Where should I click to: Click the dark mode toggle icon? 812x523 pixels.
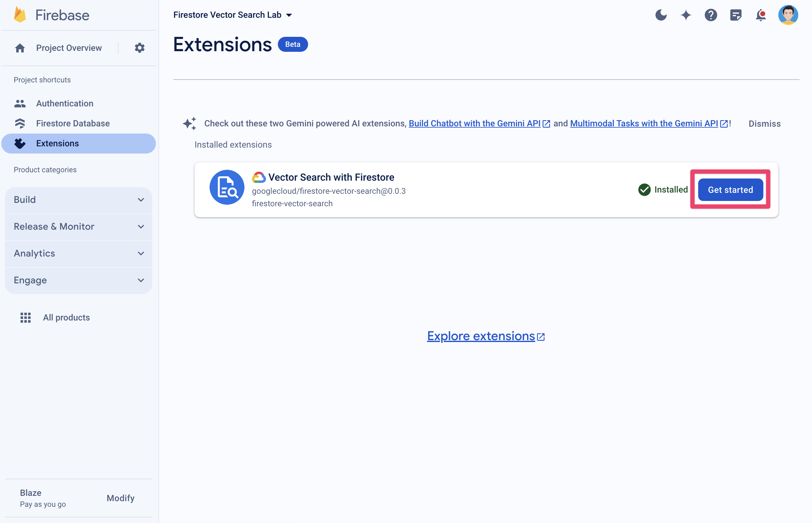[x=662, y=15]
